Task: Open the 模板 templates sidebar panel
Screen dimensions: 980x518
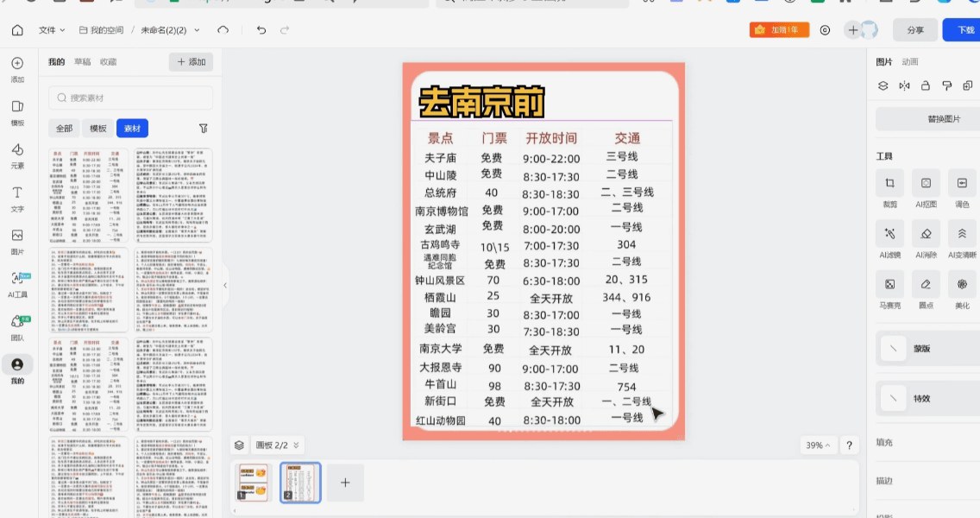Action: pos(17,113)
